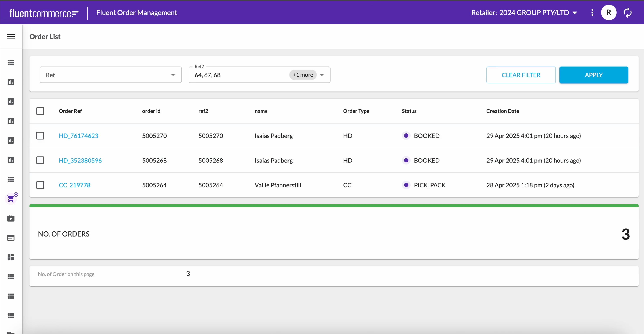Click the Creation Date column header
Image resolution: width=644 pixels, height=334 pixels.
pos(502,111)
